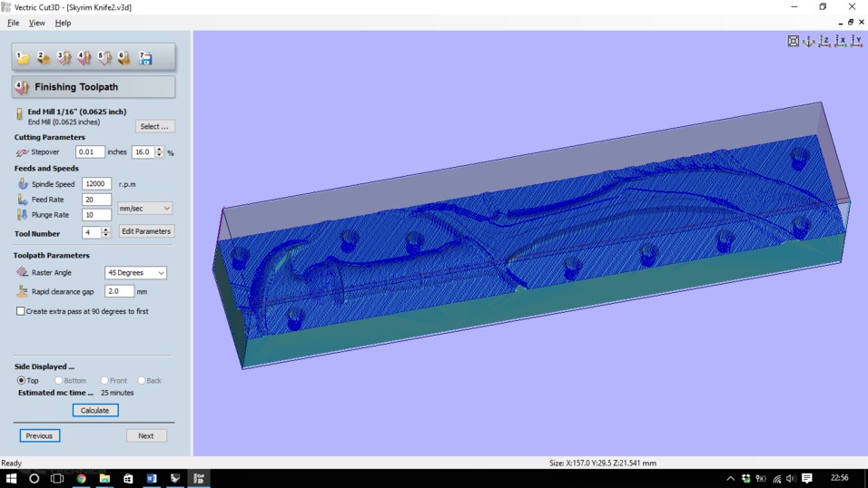The image size is (868, 488).
Task: Open step 3 roughing toolpath icon
Action: (x=64, y=58)
